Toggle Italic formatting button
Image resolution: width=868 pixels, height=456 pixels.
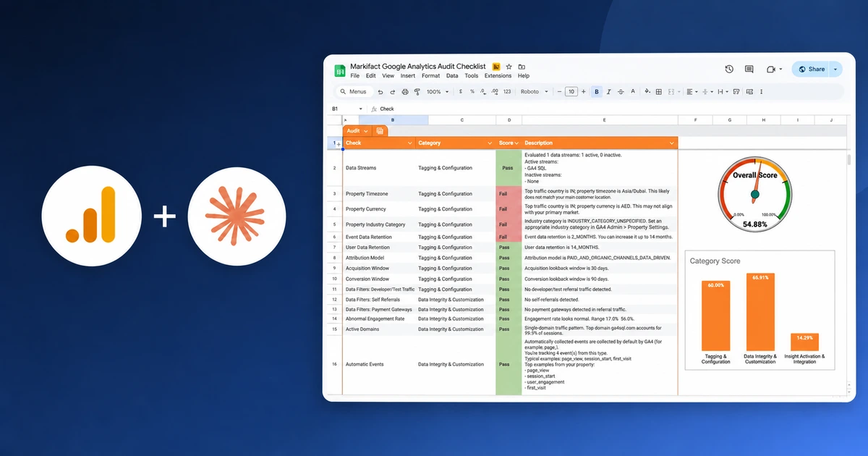[x=609, y=92]
